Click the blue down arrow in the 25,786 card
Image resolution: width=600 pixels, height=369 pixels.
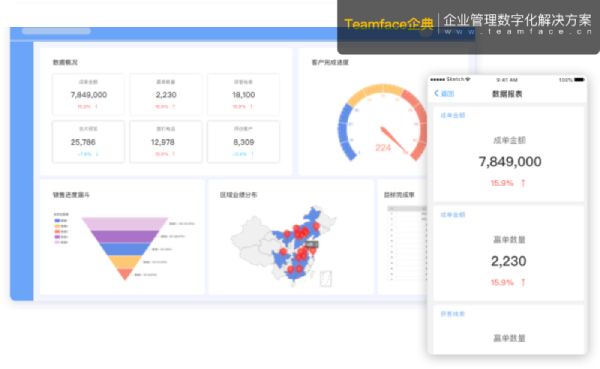97,154
